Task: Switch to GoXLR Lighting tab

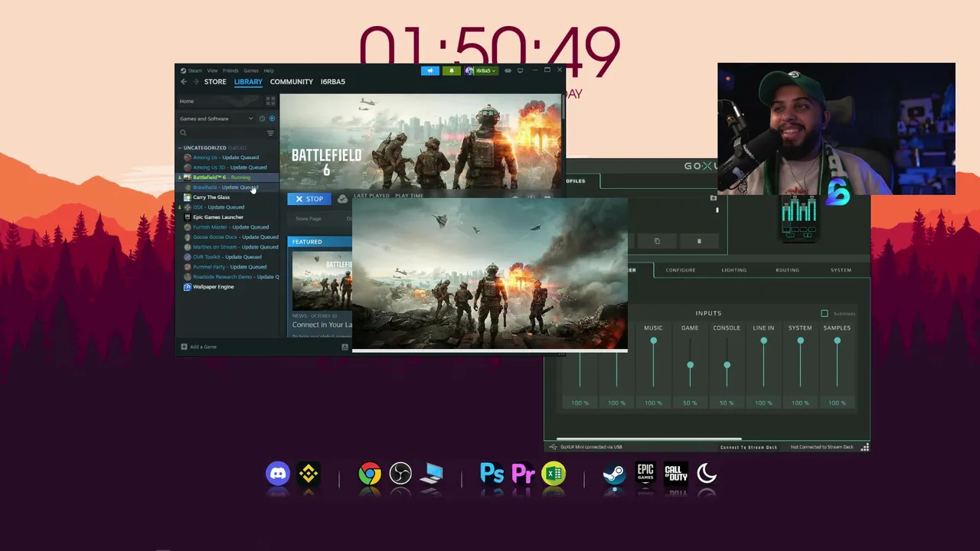Action: 733,270
